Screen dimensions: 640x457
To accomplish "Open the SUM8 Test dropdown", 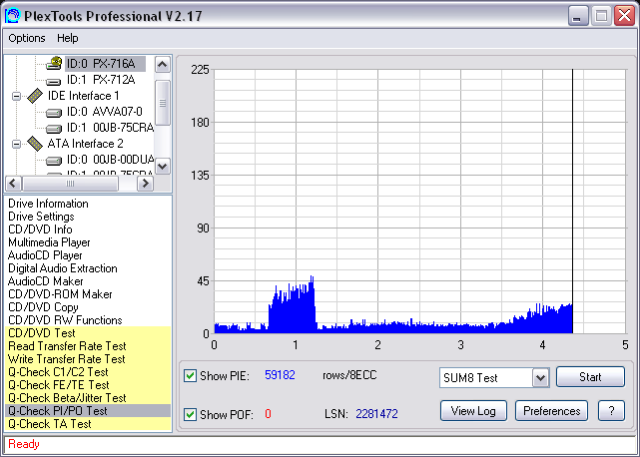I will pos(540,377).
